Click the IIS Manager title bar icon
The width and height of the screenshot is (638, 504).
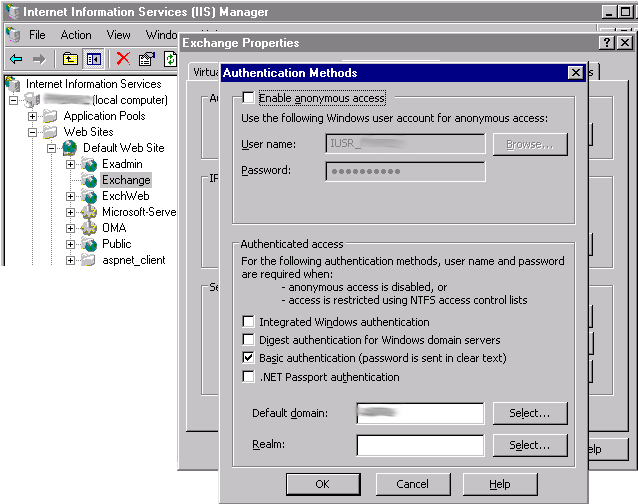[13, 11]
